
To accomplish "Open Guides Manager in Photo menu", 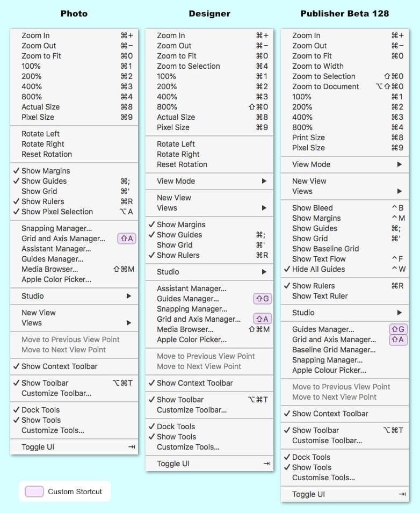I will click(74, 259).
